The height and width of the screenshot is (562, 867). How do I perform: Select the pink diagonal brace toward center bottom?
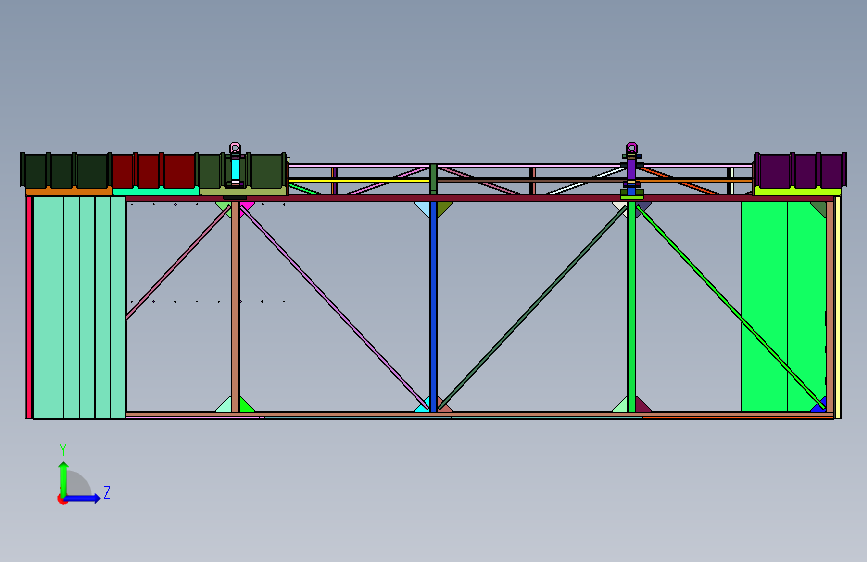pyautogui.click(x=335, y=307)
